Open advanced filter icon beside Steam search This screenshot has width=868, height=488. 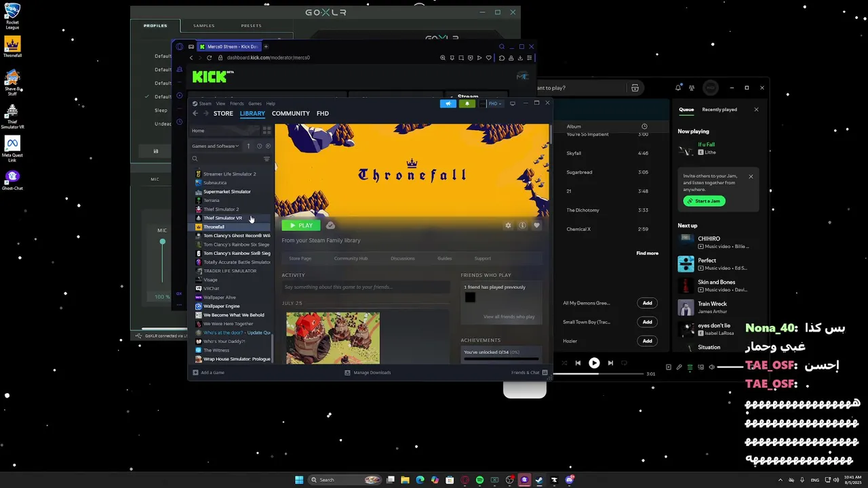267,159
